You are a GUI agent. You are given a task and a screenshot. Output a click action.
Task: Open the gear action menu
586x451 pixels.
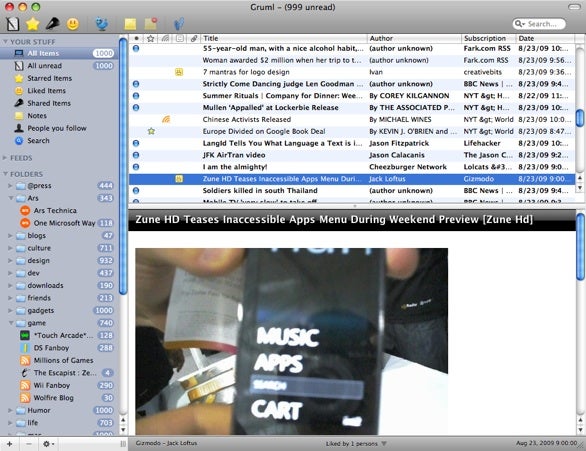click(49, 444)
